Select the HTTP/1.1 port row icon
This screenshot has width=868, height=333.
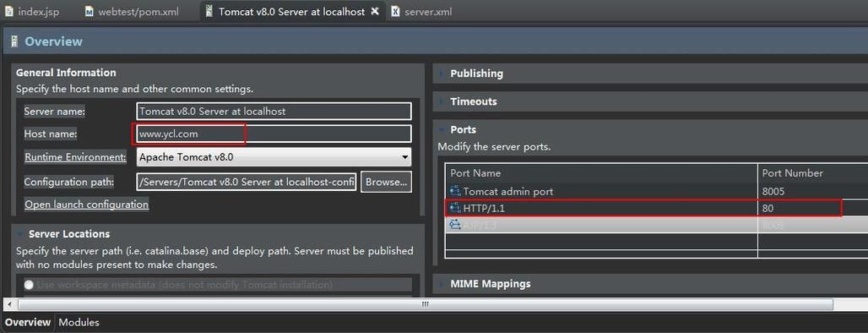coord(455,208)
